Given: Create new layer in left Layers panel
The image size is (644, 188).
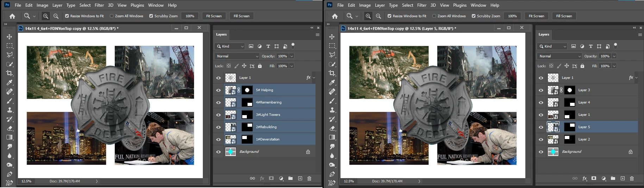Looking at the screenshot, I should click(300, 178).
